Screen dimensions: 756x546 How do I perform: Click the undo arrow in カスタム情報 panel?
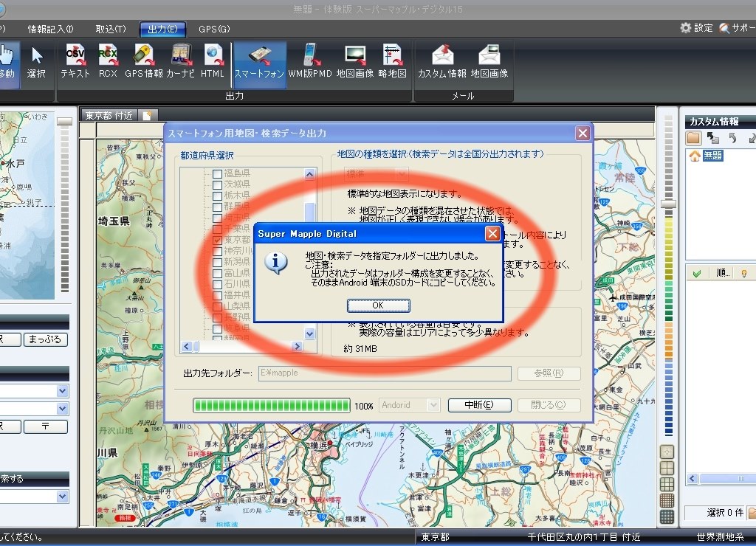click(733, 138)
